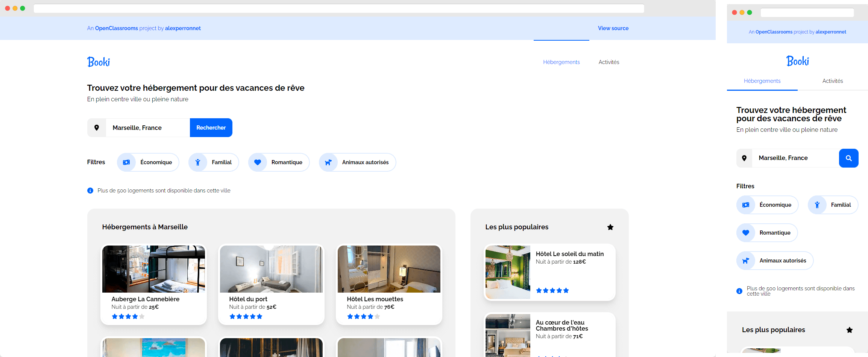Image resolution: width=868 pixels, height=357 pixels.
Task: Toggle the mobile Économique filter label
Action: click(775, 205)
